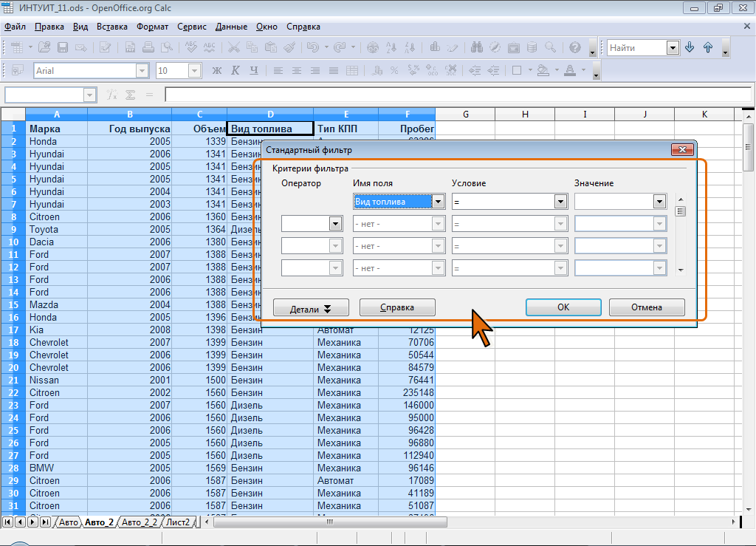Click the filter criteria scrollbar down arrow
The image size is (756, 546).
[x=680, y=270]
